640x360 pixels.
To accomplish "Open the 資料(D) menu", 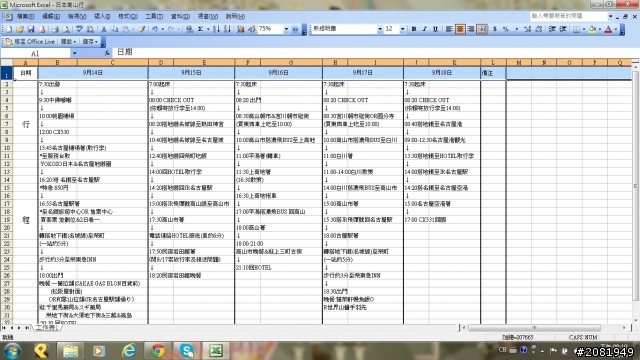I will pyautogui.click(x=180, y=17).
